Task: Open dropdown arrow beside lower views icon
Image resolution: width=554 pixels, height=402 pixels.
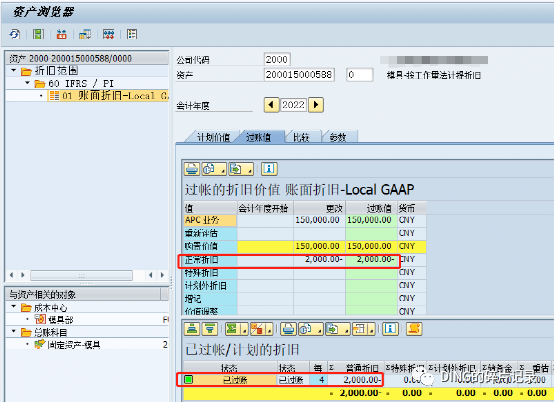Action: click(x=319, y=331)
